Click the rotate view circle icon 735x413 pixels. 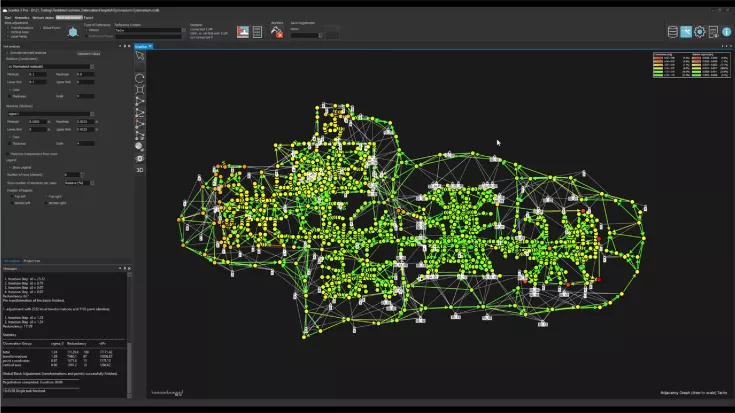(x=140, y=78)
